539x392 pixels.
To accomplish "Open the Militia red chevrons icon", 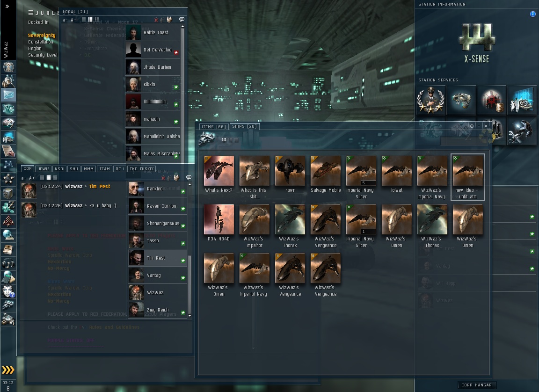I will pos(8,221).
